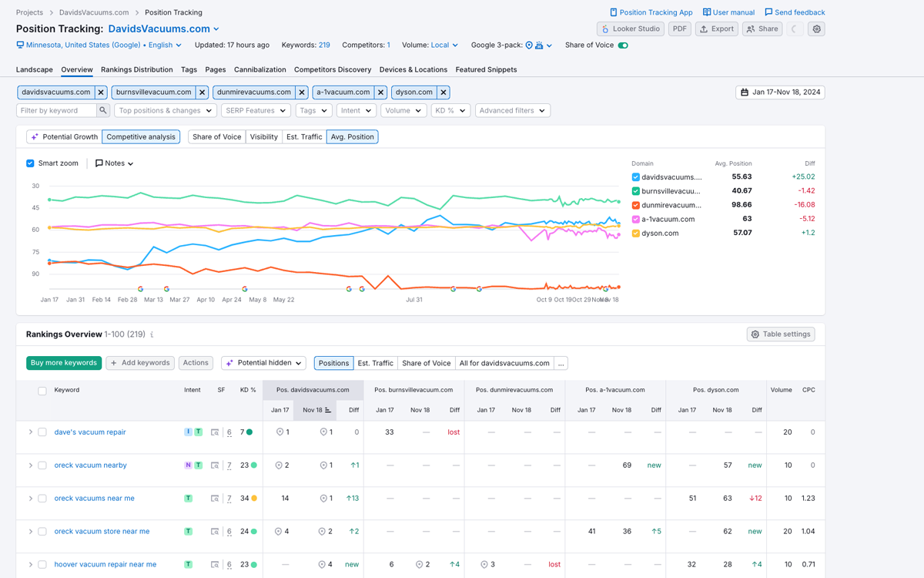Open settings via the gear icon
Screen dimensions: 924x578
(x=817, y=29)
